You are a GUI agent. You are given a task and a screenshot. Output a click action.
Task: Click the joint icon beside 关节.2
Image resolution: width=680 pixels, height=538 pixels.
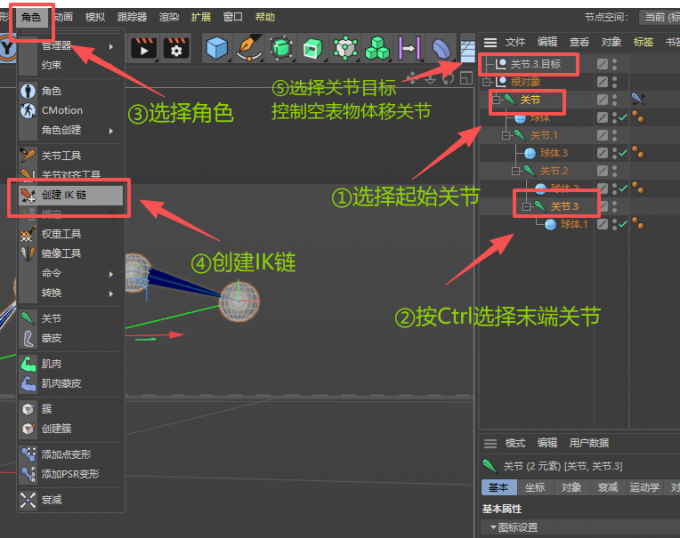pos(530,171)
